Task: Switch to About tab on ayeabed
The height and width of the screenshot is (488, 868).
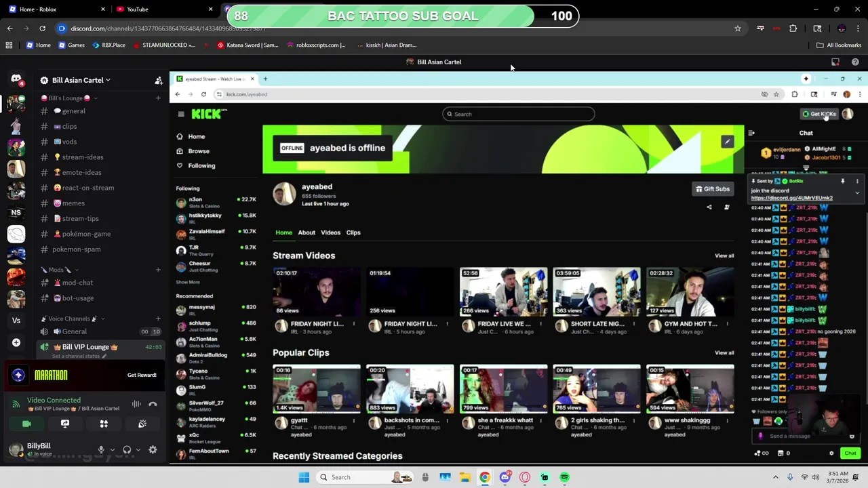Action: [307, 232]
